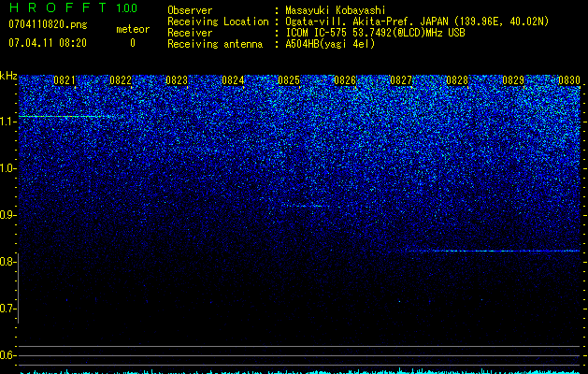Viewport: 588px width, 374px height.
Task: Click the meteor label
Action: tap(133, 29)
